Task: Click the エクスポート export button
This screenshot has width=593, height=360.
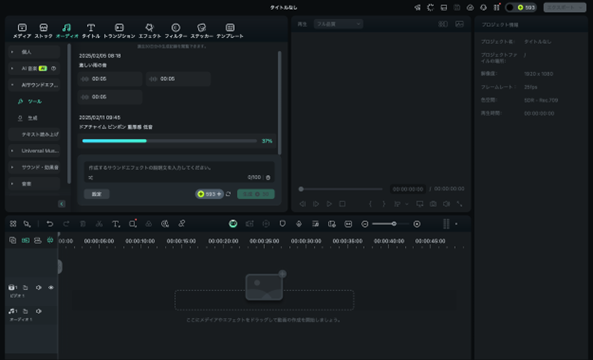Action: click(x=565, y=8)
